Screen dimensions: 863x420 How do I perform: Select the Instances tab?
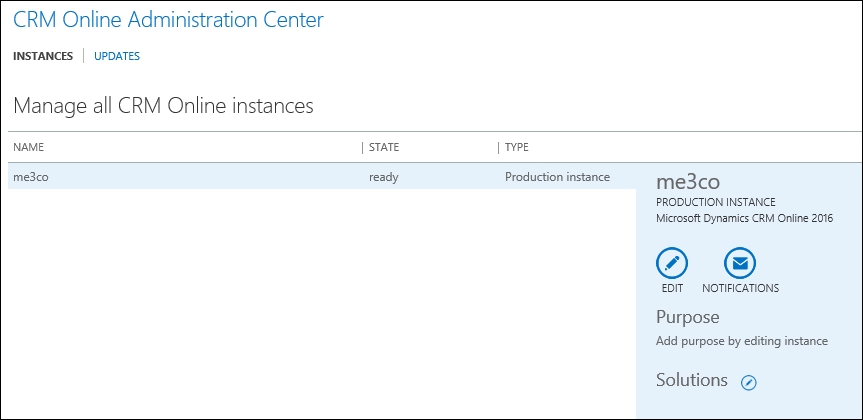pos(43,56)
